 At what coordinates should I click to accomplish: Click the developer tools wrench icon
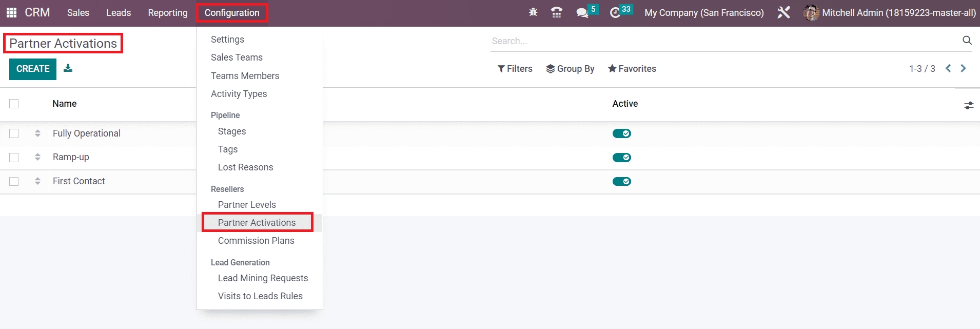pyautogui.click(x=783, y=13)
